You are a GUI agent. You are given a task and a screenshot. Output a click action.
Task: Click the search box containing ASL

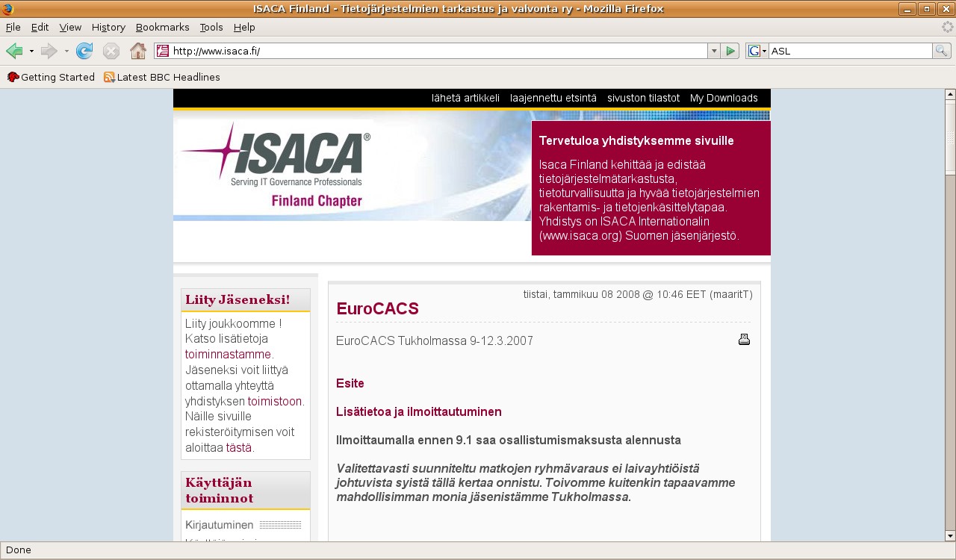point(850,51)
